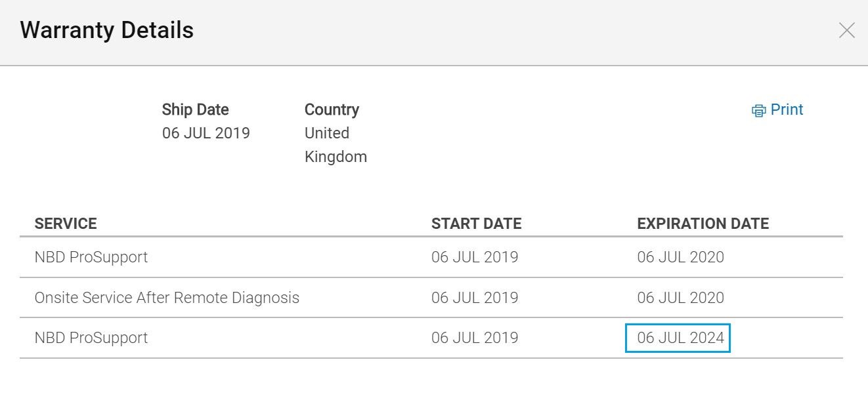Click the printer icon beside Print

[758, 111]
